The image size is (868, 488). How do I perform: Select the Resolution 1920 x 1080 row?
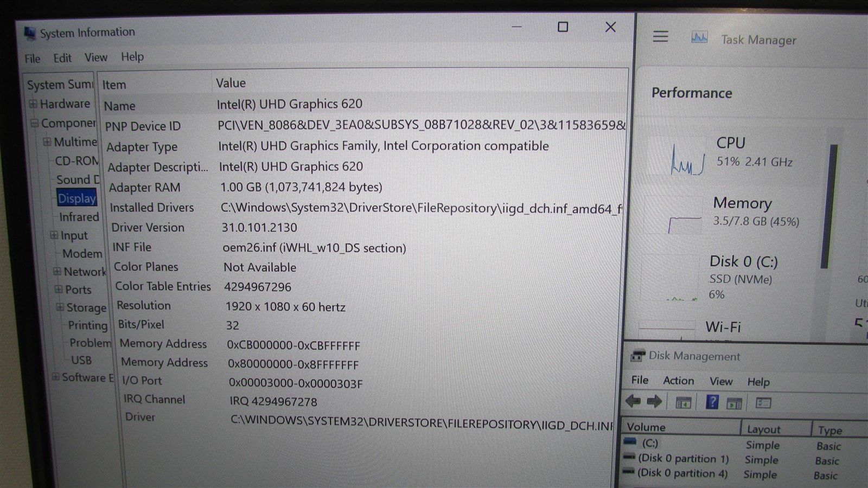(369, 306)
